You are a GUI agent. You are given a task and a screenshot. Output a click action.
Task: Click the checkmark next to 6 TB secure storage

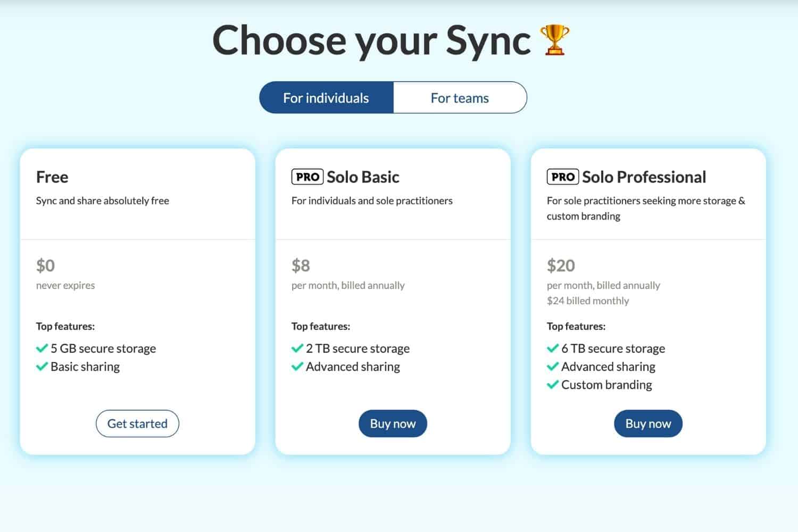tap(553, 348)
